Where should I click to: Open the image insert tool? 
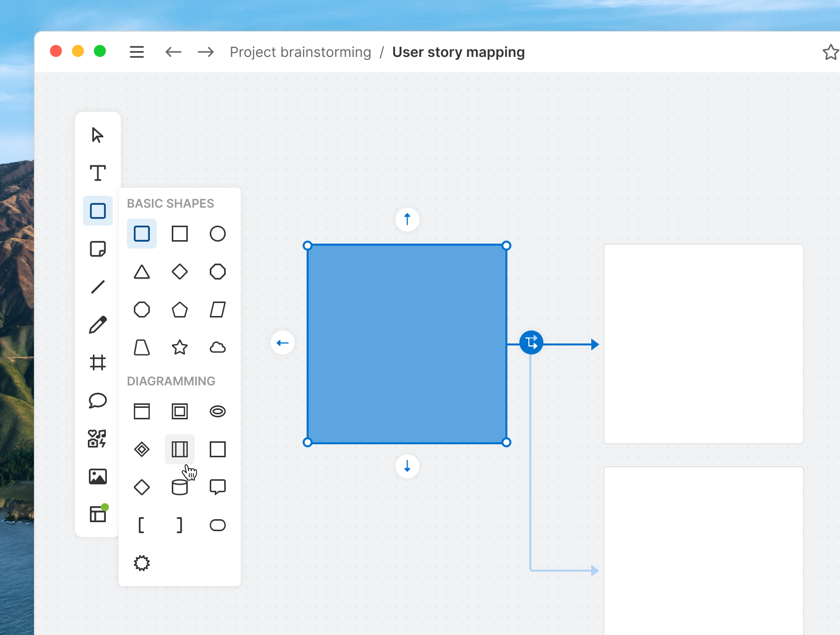(97, 476)
